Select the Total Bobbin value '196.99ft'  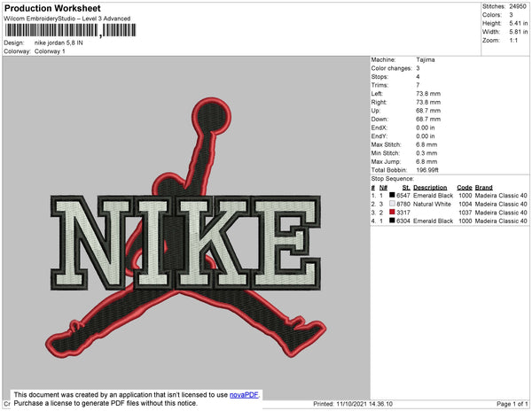pos(427,170)
